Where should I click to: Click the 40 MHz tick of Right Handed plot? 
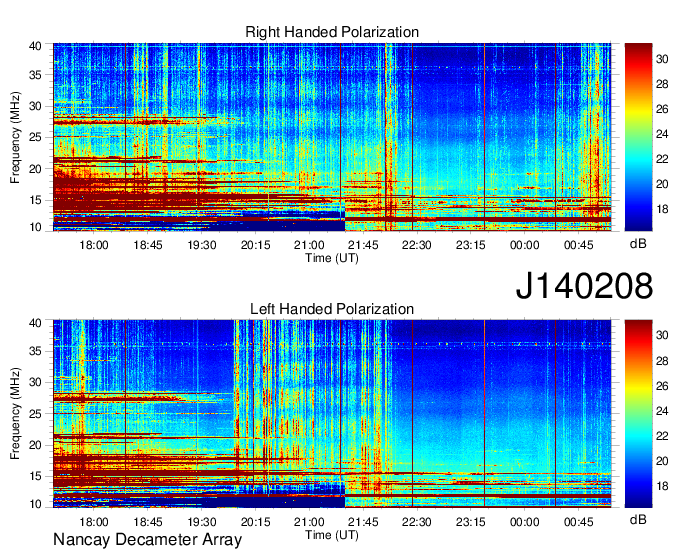pyautogui.click(x=35, y=46)
